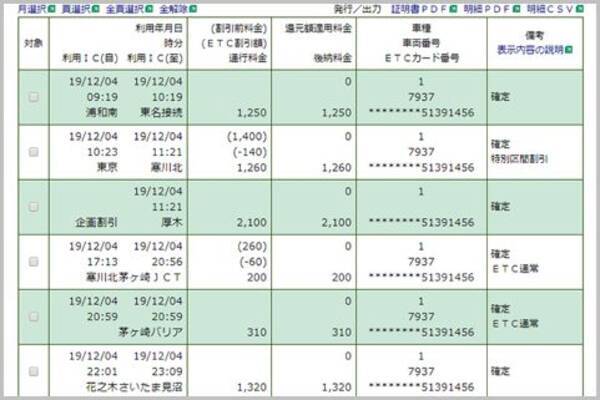Click the 310 toll in 茅ヶ崎バリア row
The height and width of the screenshot is (400, 600).
[x=257, y=332]
